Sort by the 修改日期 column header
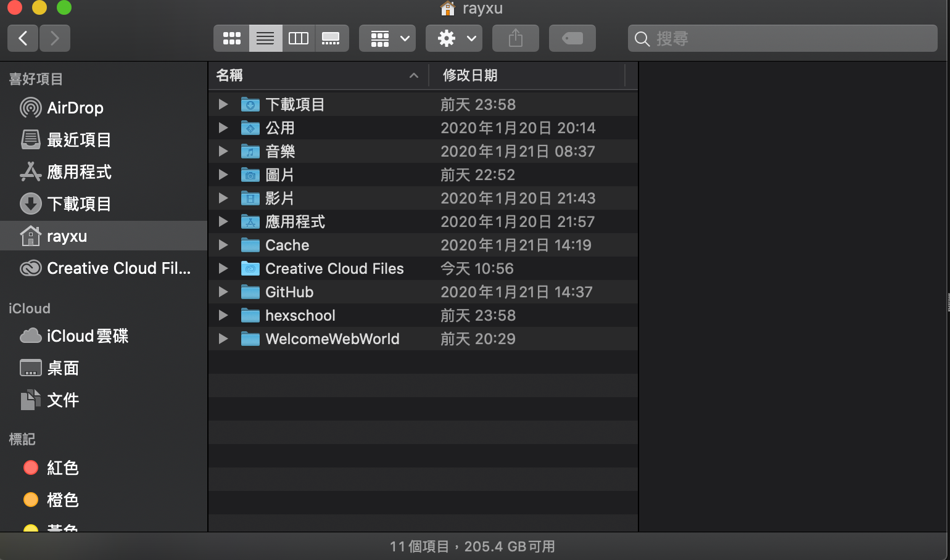 (x=527, y=75)
